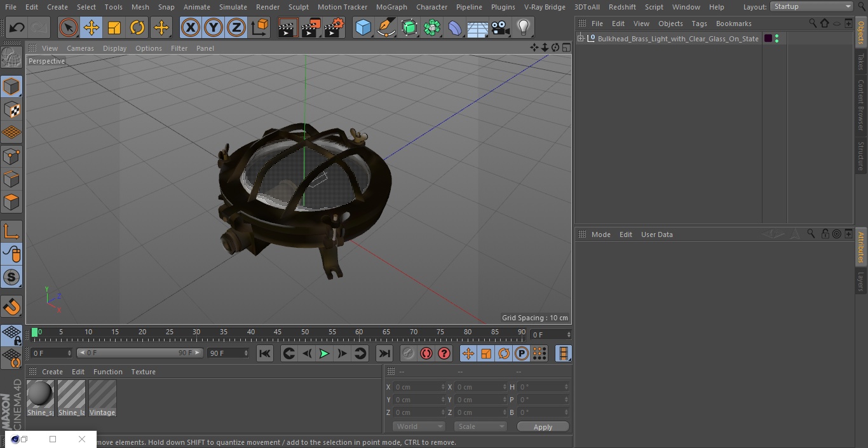
Task: Click the Apply button
Action: click(x=543, y=427)
